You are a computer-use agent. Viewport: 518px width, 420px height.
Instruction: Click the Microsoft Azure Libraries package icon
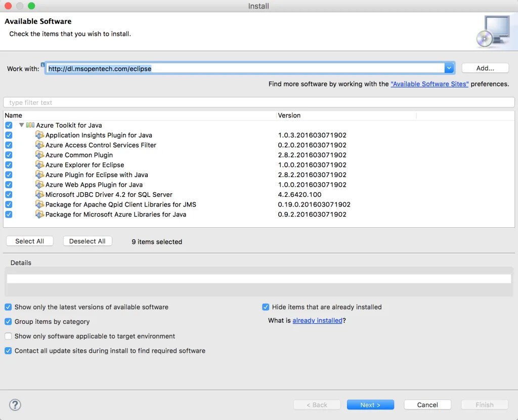(x=40, y=214)
